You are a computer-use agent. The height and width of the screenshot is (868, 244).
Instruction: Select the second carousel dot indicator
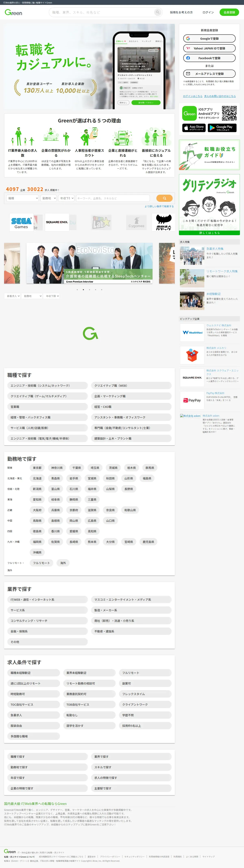83,289
